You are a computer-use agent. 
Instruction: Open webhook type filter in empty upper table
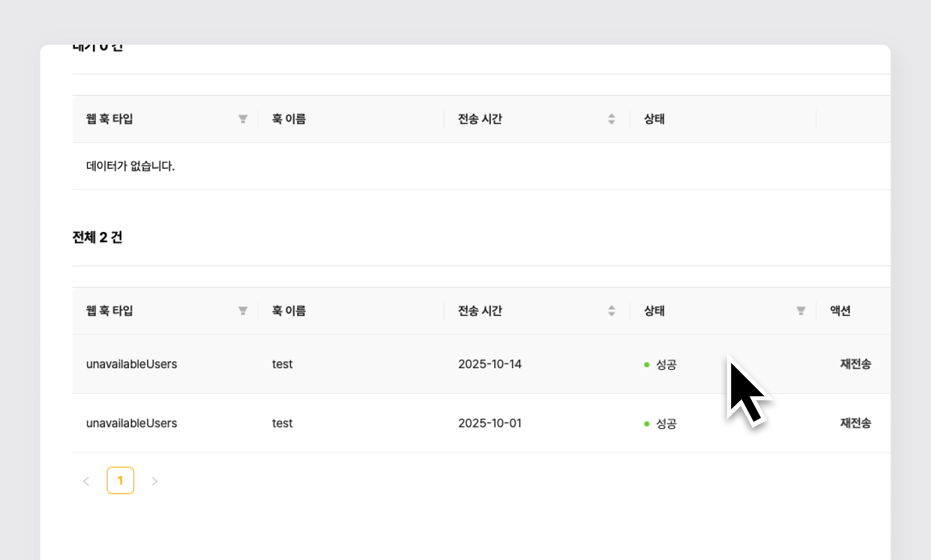coord(243,119)
